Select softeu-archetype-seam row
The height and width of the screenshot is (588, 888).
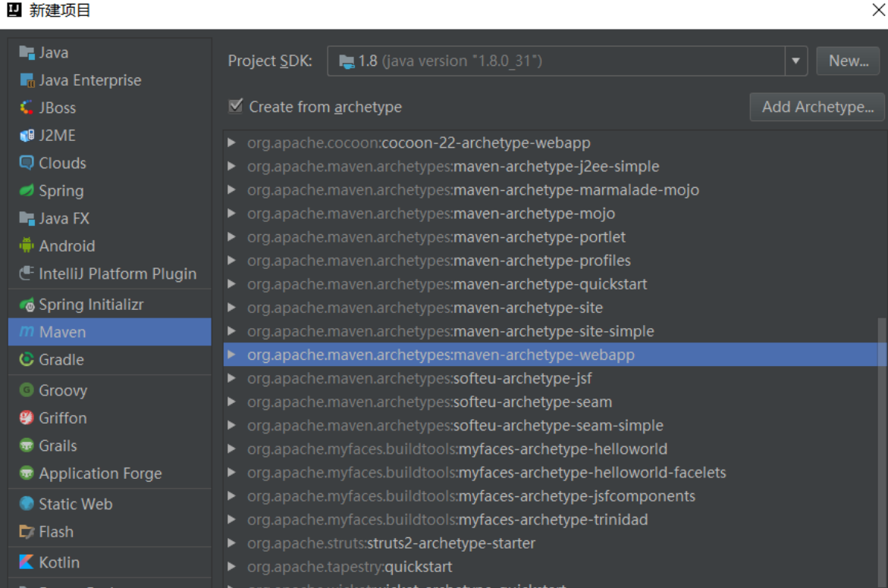click(551, 402)
